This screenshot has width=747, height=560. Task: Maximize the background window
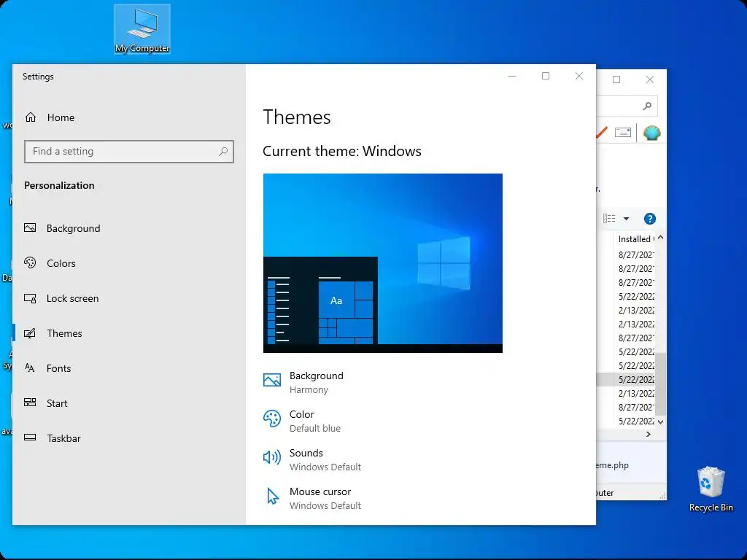[x=616, y=79]
